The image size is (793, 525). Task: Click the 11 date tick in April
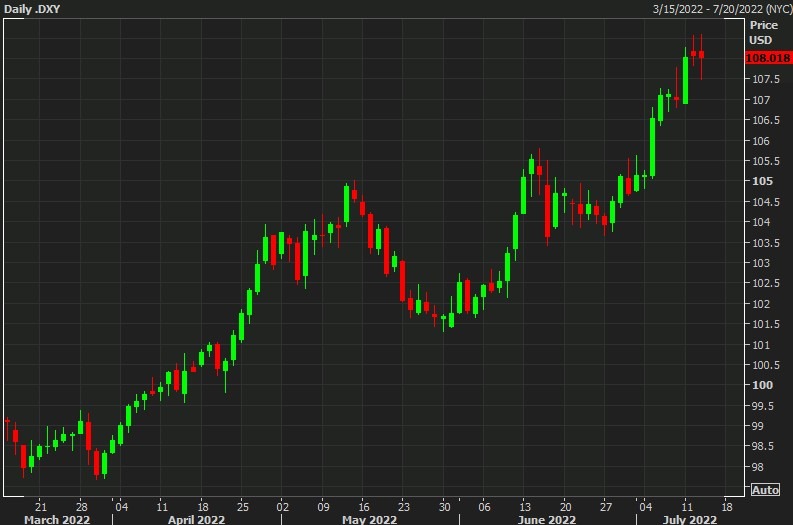tap(162, 507)
